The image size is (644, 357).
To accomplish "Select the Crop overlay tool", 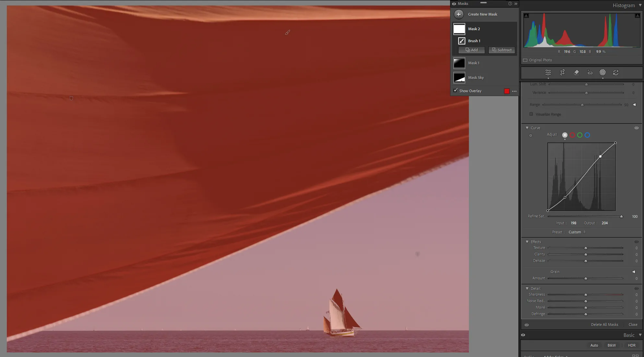I will point(562,73).
